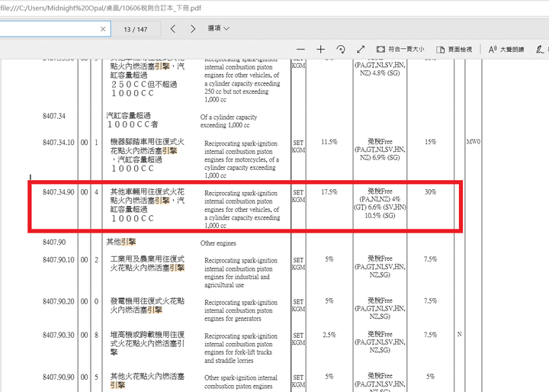
Task: Go to previous search result arrow
Action: [173, 29]
